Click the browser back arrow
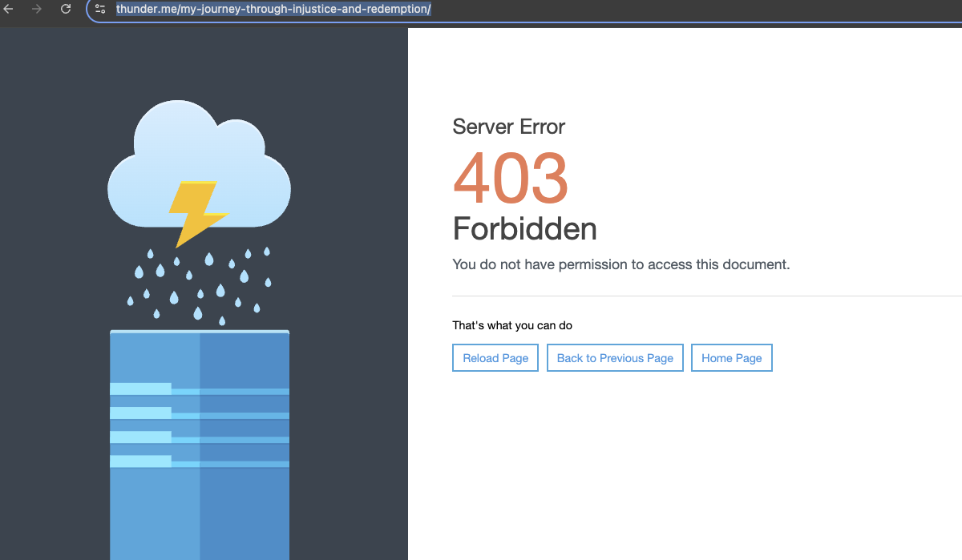Image resolution: width=962 pixels, height=560 pixels. click(x=9, y=10)
